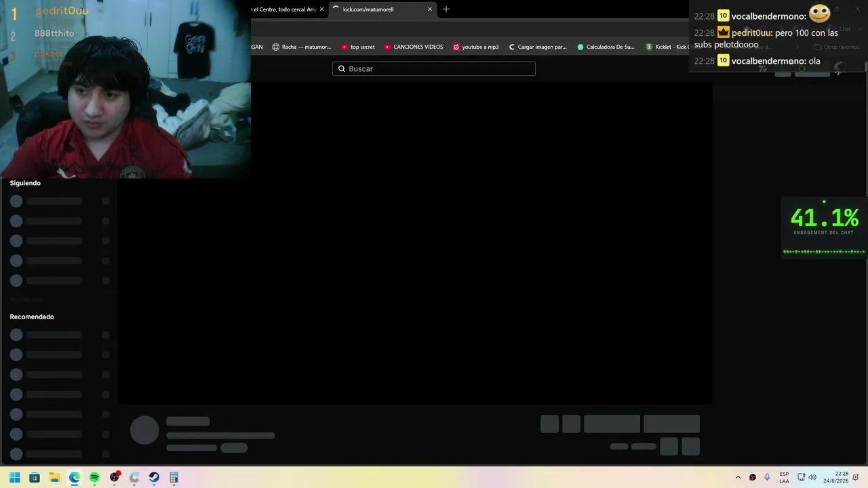Click the '888tthito' leaderboard name
The height and width of the screenshot is (488, 868).
click(54, 33)
